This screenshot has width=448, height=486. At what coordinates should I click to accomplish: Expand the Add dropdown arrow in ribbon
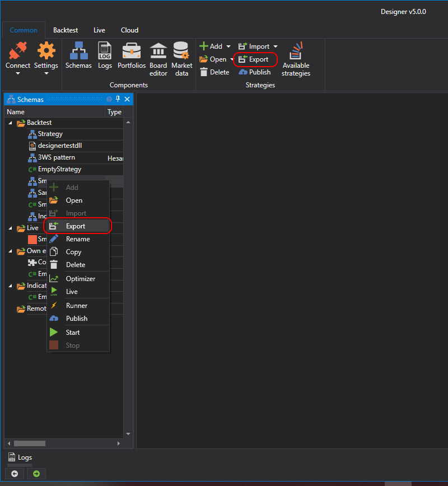click(x=228, y=46)
